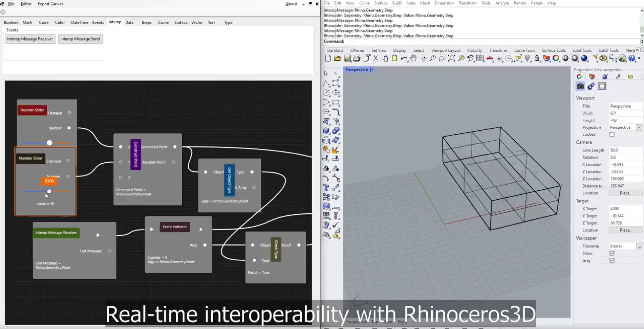Click the Generated Point output port

175,147
